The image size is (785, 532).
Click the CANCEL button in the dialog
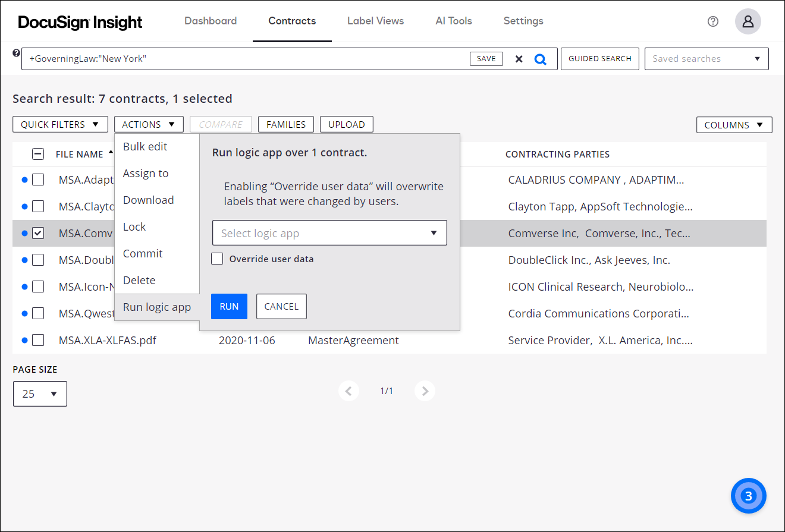[x=281, y=306]
